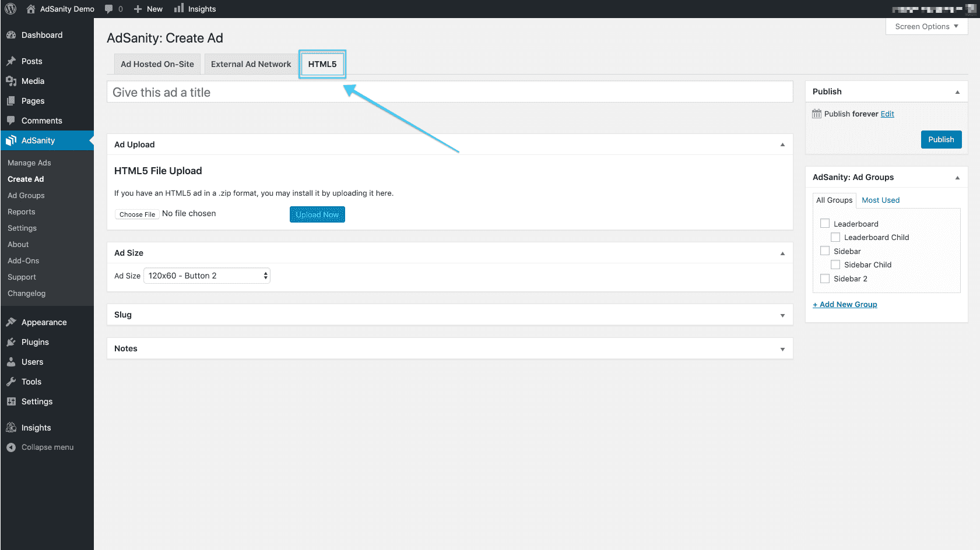Click the ad title input field
The image size is (980, 550).
click(449, 92)
